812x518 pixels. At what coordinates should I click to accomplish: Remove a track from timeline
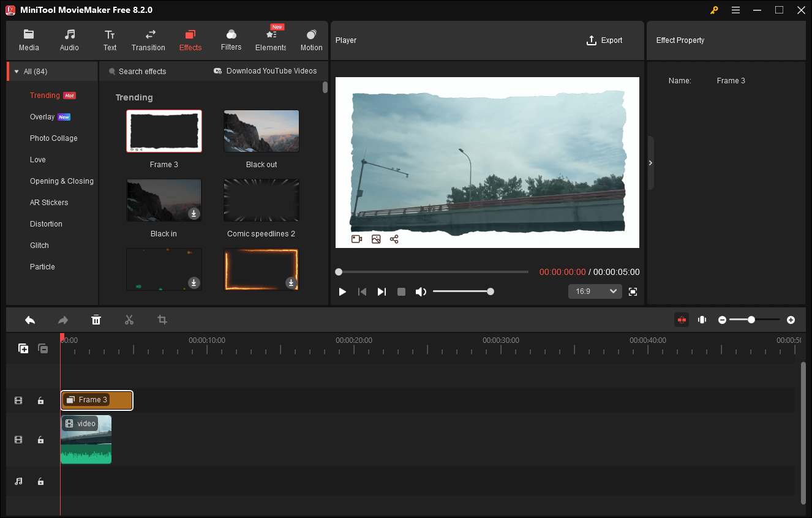[43, 348]
